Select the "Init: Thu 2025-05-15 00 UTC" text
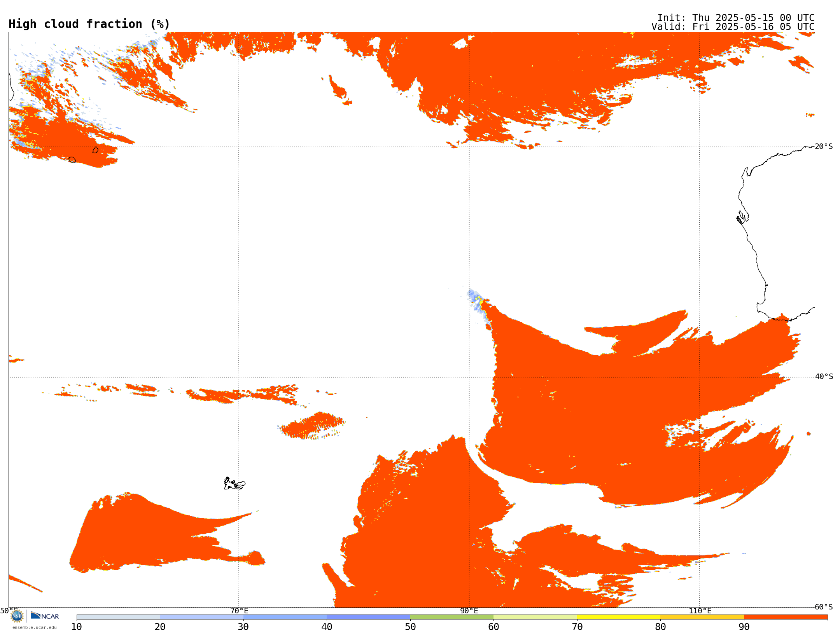The width and height of the screenshot is (840, 632). (736, 18)
